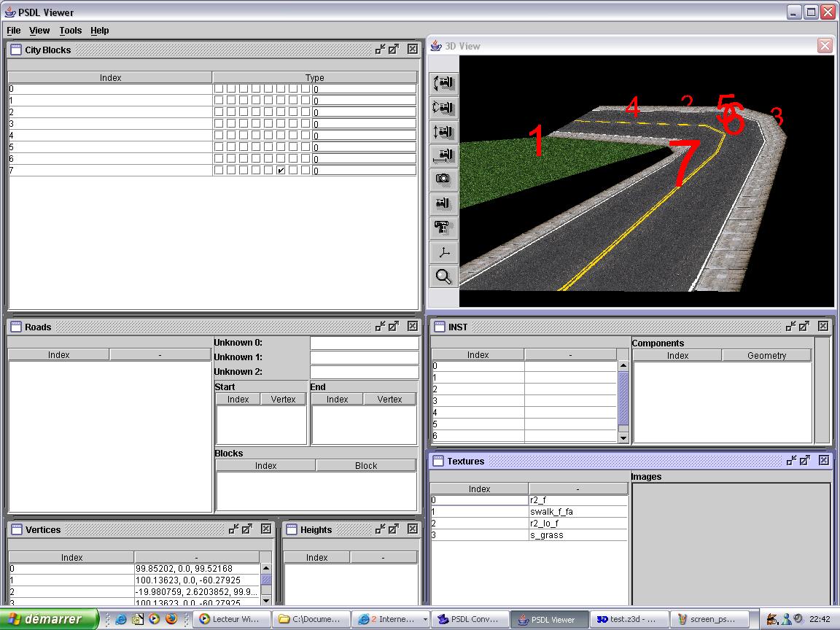Open the Tools menu

[71, 31]
